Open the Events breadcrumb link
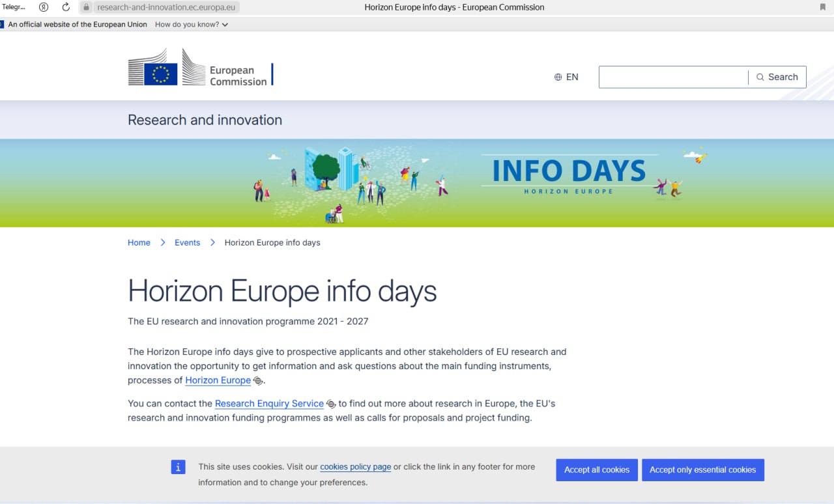This screenshot has height=504, width=834. coord(187,243)
